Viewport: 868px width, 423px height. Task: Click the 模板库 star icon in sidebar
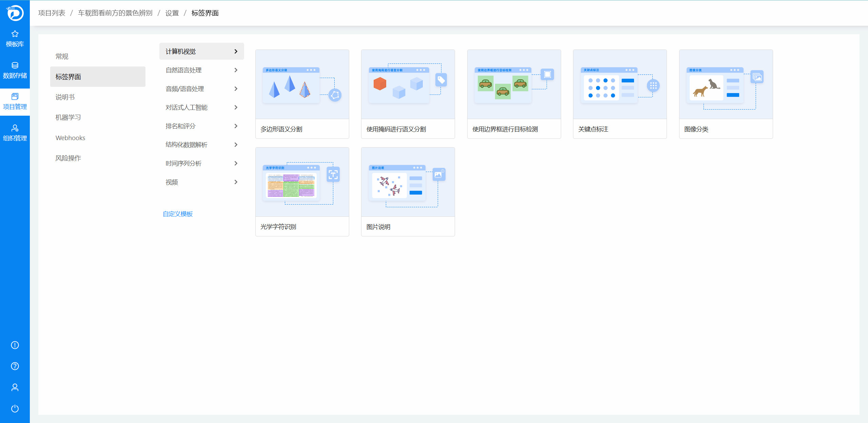[15, 34]
